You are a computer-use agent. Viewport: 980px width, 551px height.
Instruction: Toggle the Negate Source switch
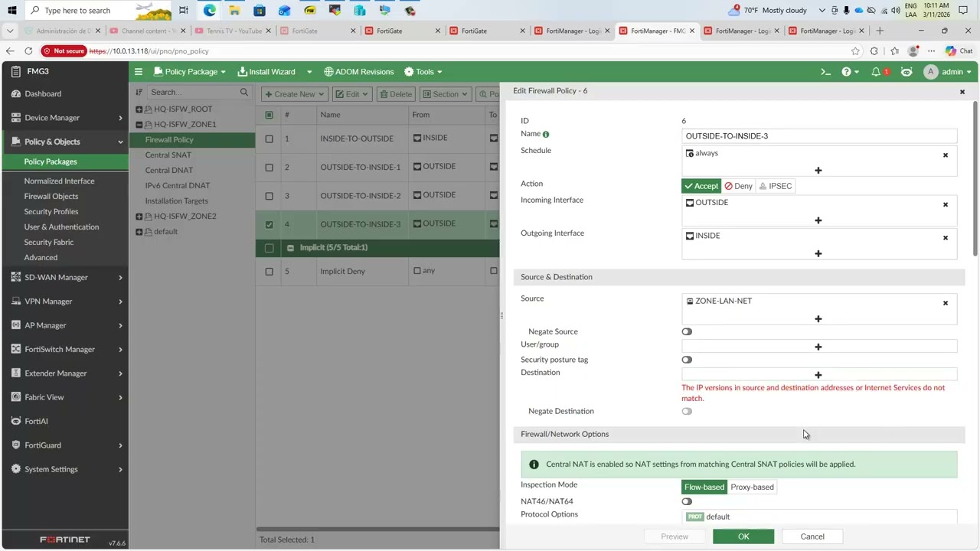pyautogui.click(x=687, y=332)
